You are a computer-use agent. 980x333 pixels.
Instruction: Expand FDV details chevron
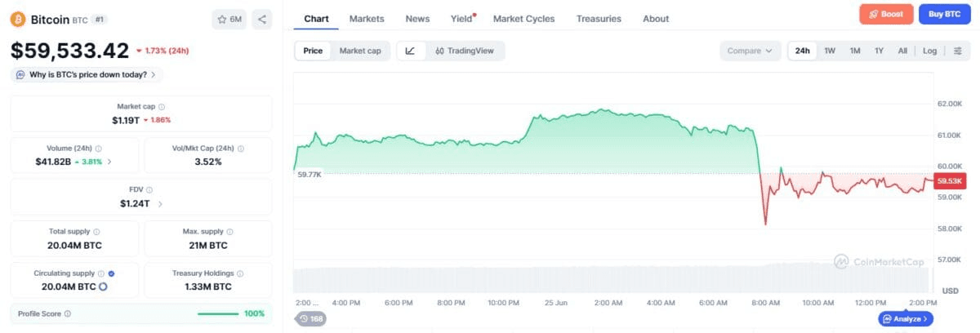coord(160,204)
